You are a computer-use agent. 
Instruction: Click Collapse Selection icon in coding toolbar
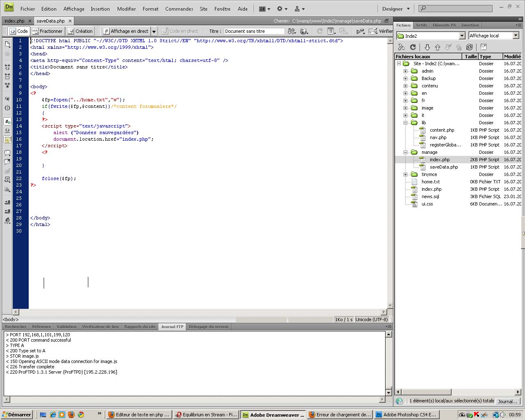coord(7,76)
